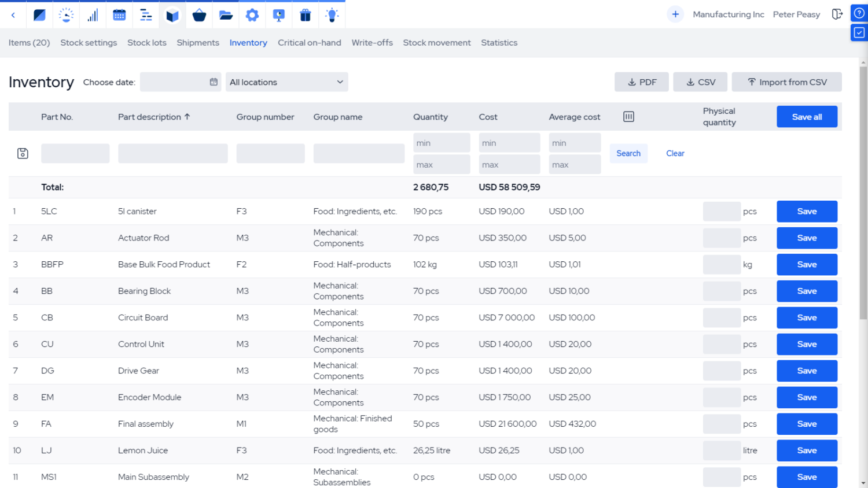Image resolution: width=868 pixels, height=488 pixels.
Task: Switch to the Critical on-hand tab
Action: click(x=310, y=42)
